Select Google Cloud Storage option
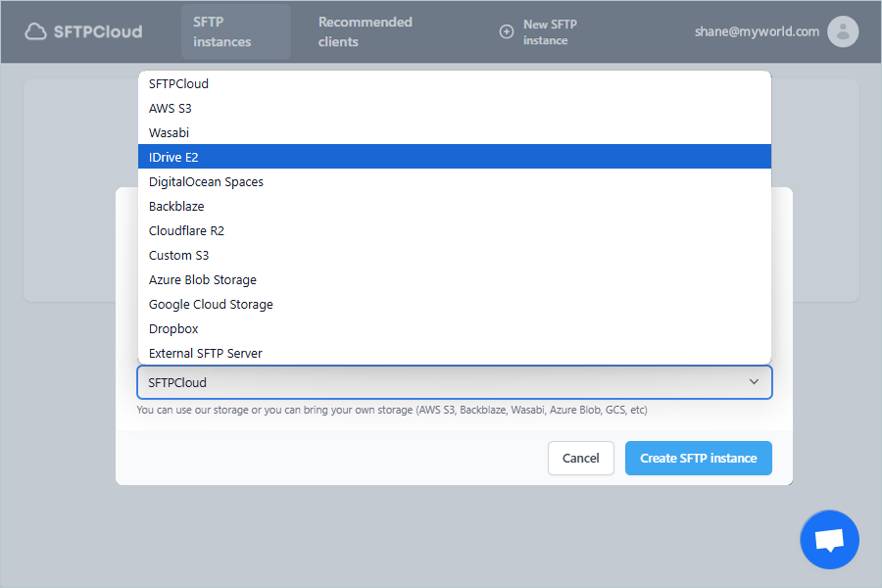 point(455,304)
